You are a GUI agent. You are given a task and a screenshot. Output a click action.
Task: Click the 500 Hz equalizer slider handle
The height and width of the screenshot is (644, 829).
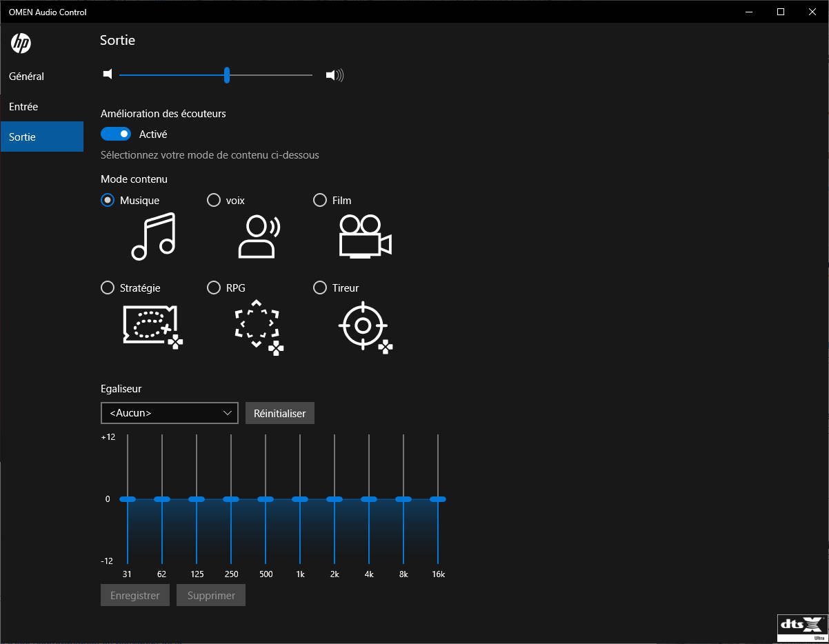[266, 499]
